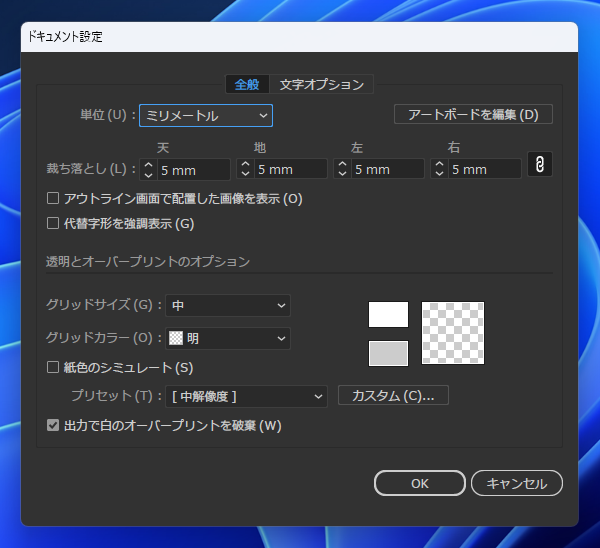Increase the 地 bleed with the up arrow
The height and width of the screenshot is (548, 600).
246,164
